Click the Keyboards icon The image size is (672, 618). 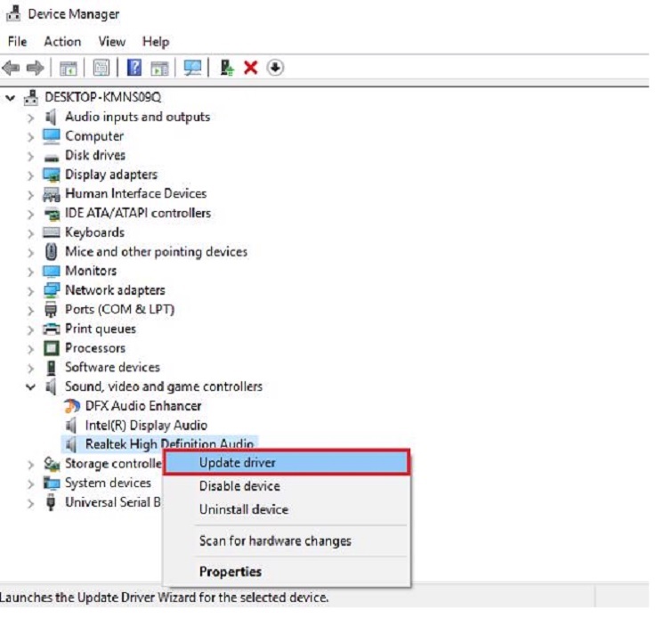pos(52,232)
